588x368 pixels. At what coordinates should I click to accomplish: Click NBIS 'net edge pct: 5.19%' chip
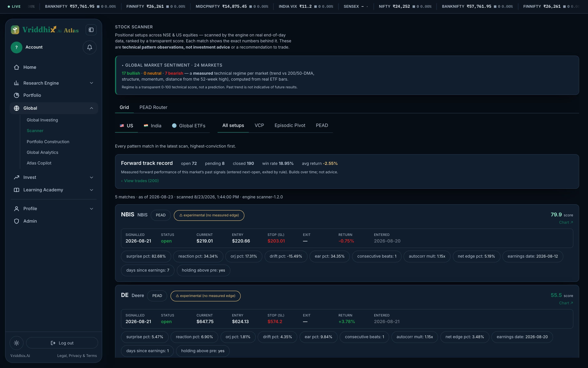tap(476, 256)
